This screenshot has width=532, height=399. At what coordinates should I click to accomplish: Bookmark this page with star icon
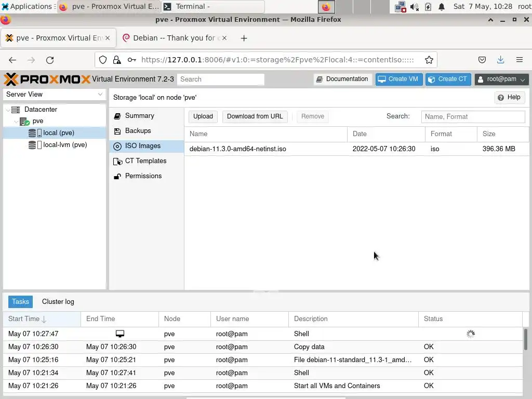[x=429, y=60]
